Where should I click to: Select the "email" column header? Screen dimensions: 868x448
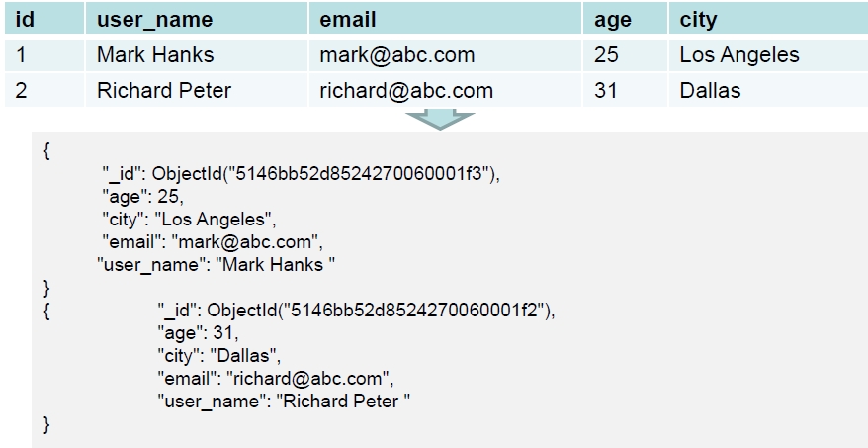pyautogui.click(x=348, y=19)
